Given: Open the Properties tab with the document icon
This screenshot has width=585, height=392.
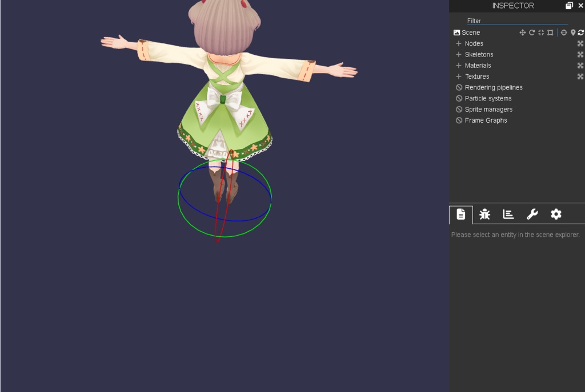Looking at the screenshot, I should click(x=461, y=215).
